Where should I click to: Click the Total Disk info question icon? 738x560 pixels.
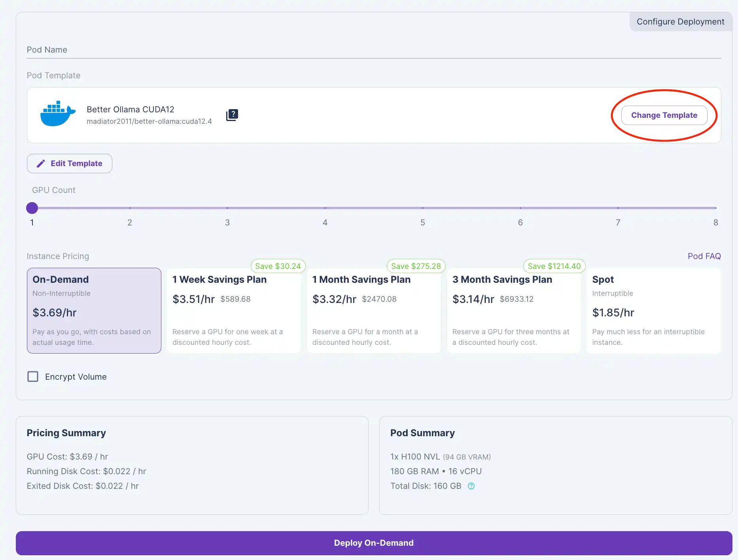(x=471, y=486)
